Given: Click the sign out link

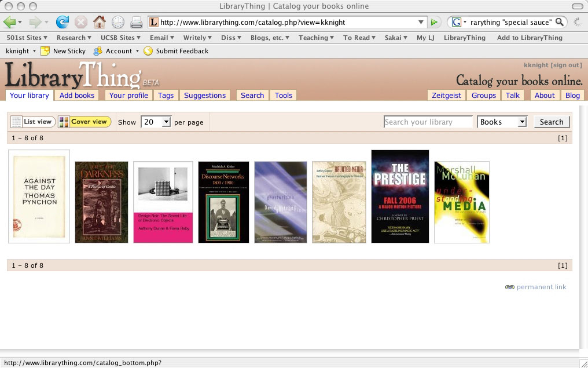Looking at the screenshot, I should point(566,65).
